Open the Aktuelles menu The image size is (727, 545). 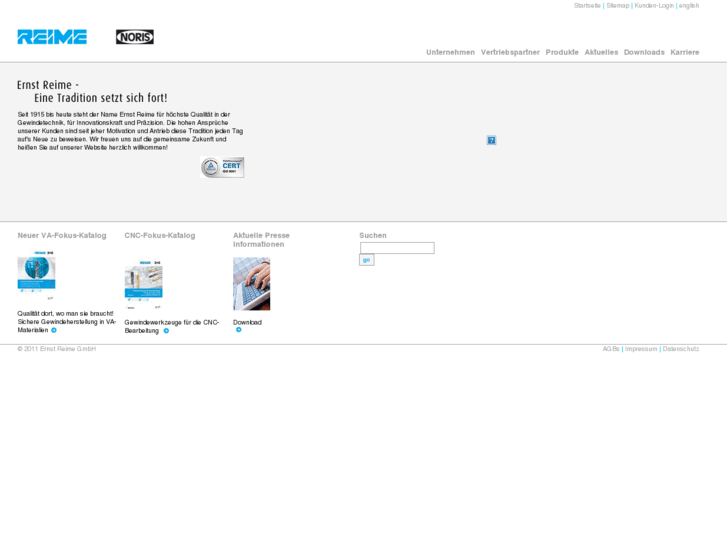(601, 52)
